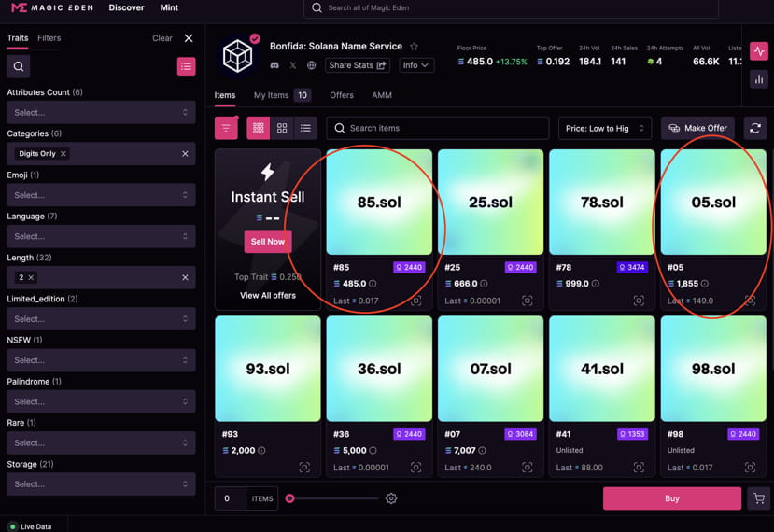
Task: Remove the Digits Only category filter
Action: 63,153
